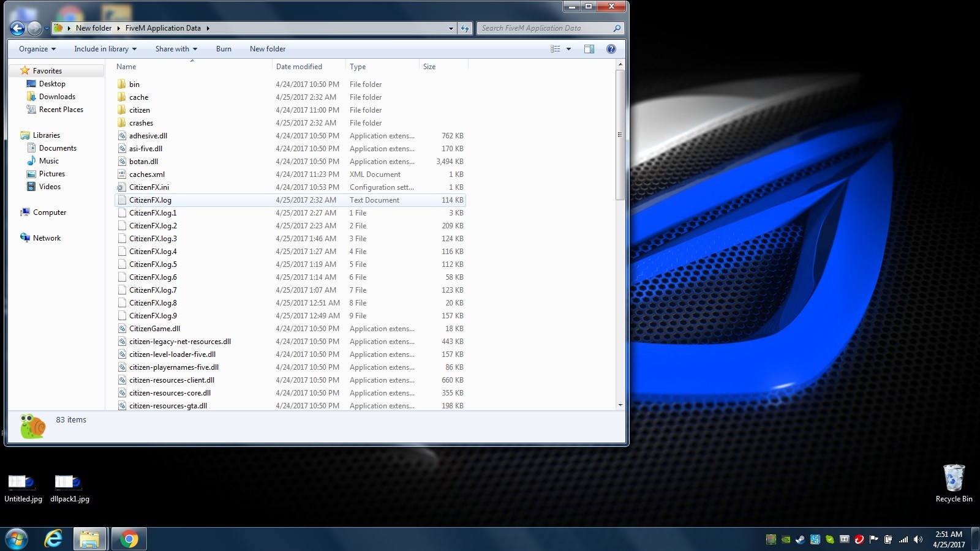
Task: Select Libraries in navigation pane
Action: (x=47, y=135)
